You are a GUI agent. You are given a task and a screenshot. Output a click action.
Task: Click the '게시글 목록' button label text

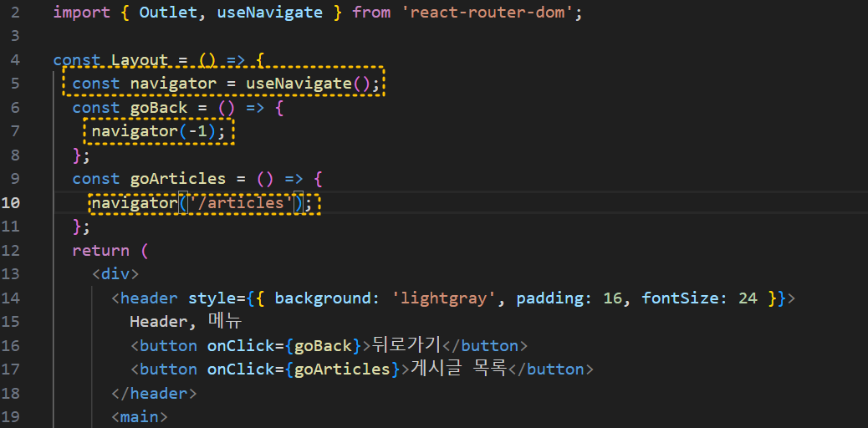coord(458,369)
